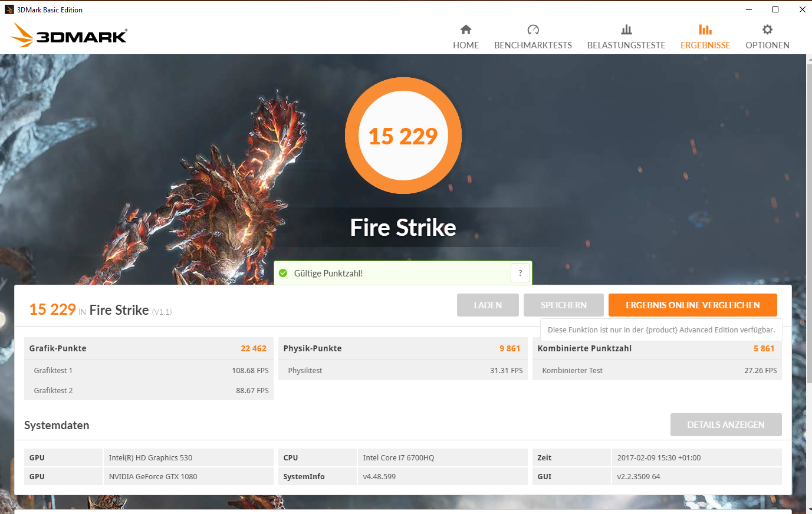
Task: Click the 3DMark title bar app icon
Action: 9,9
